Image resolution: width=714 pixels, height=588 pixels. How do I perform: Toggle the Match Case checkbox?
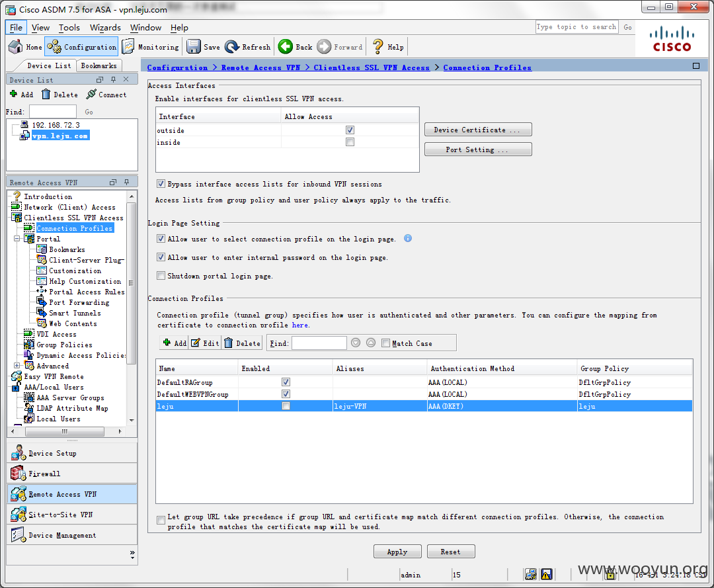pos(385,343)
